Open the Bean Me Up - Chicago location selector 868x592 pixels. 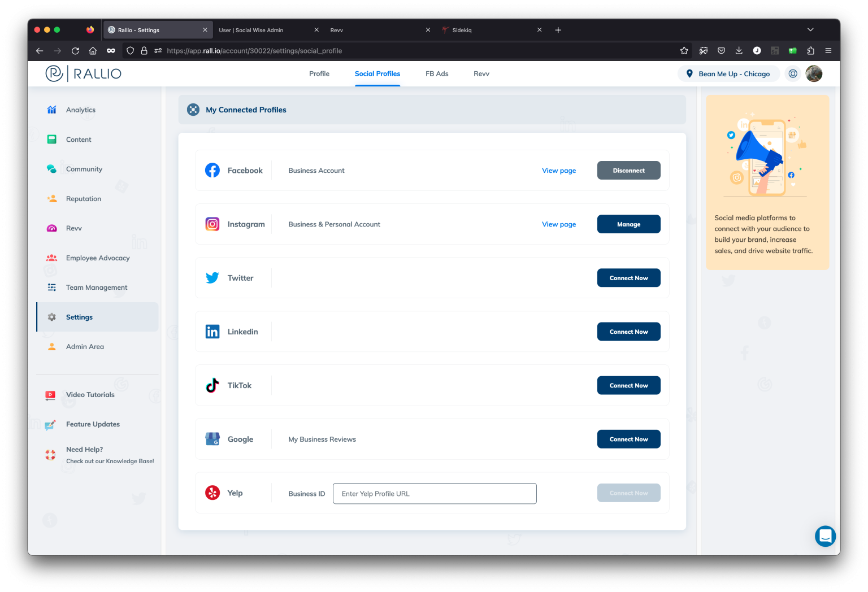(728, 74)
